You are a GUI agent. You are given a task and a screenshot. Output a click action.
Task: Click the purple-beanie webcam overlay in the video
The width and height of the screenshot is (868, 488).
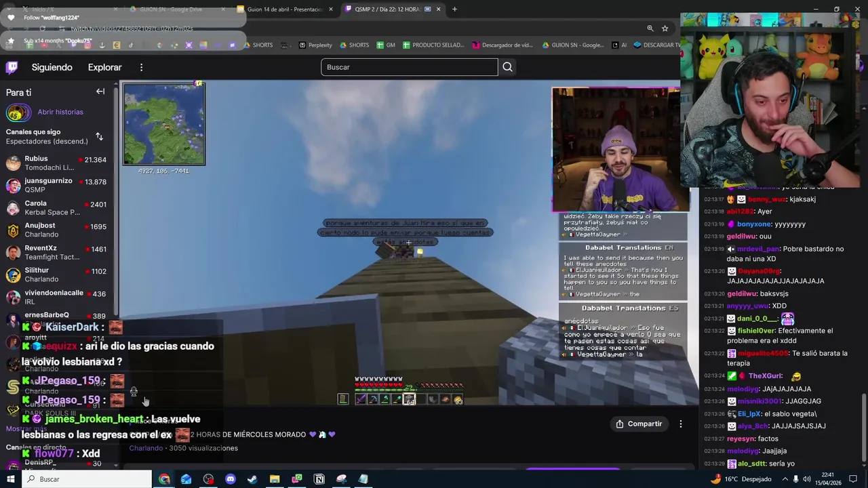(616, 150)
